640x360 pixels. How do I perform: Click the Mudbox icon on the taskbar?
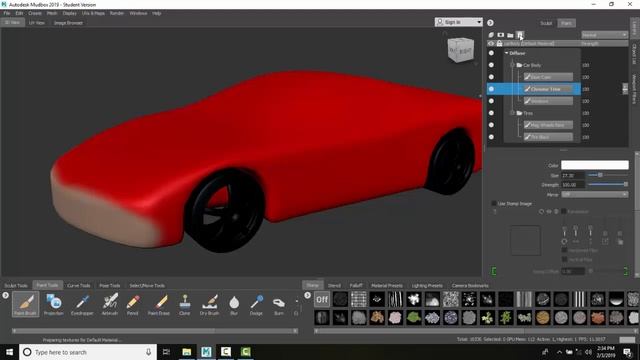point(206,352)
